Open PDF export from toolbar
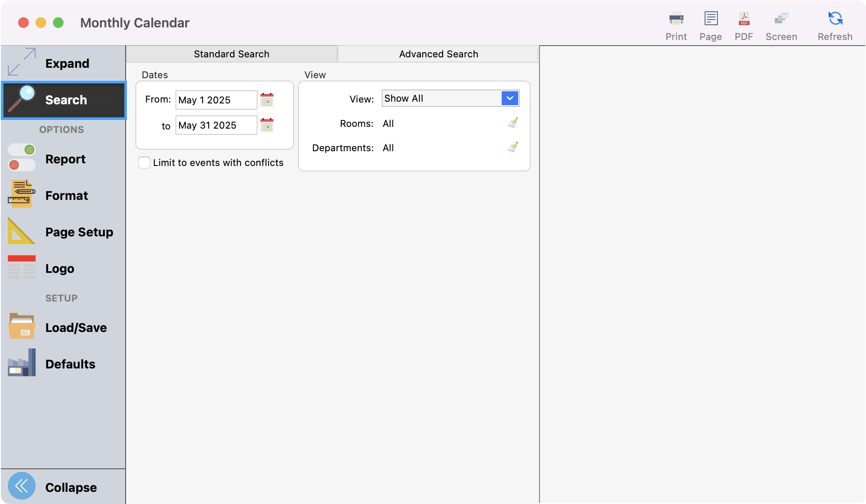The height and width of the screenshot is (504, 866). 744,20
